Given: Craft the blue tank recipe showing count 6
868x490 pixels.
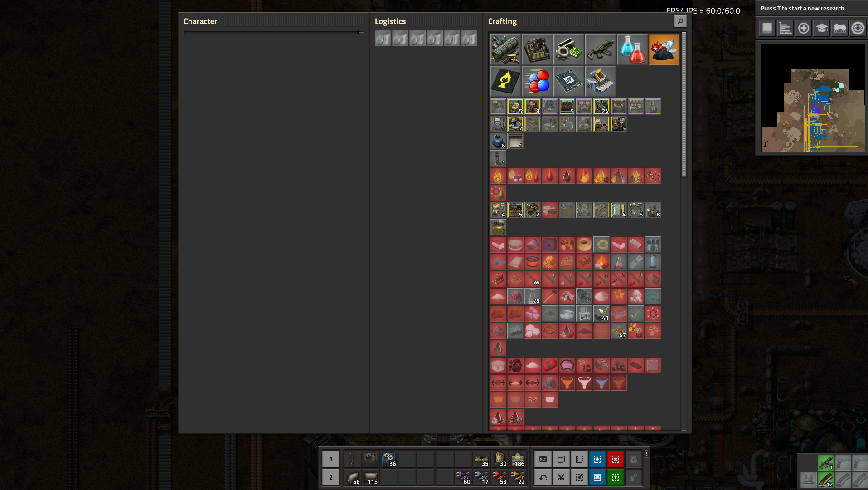Looking at the screenshot, I should (x=498, y=141).
